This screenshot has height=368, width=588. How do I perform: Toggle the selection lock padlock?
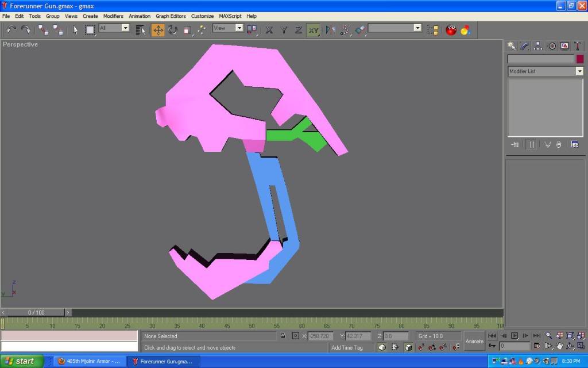click(283, 336)
